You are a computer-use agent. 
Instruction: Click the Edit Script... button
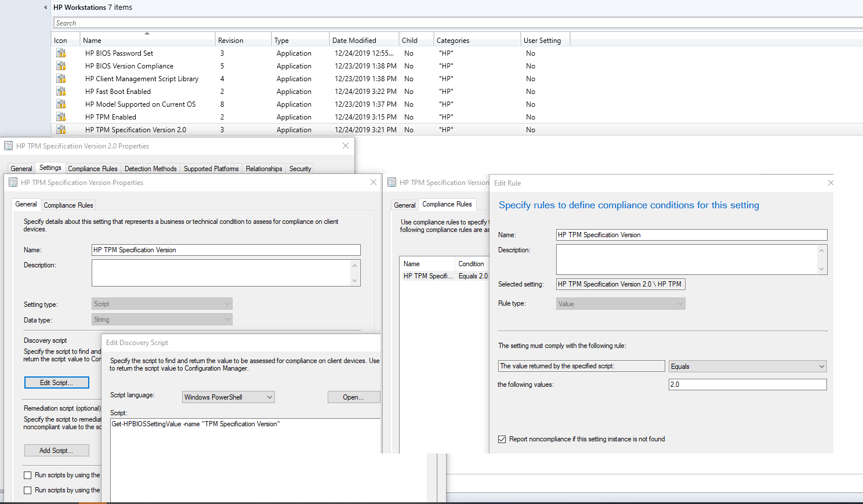(x=57, y=383)
